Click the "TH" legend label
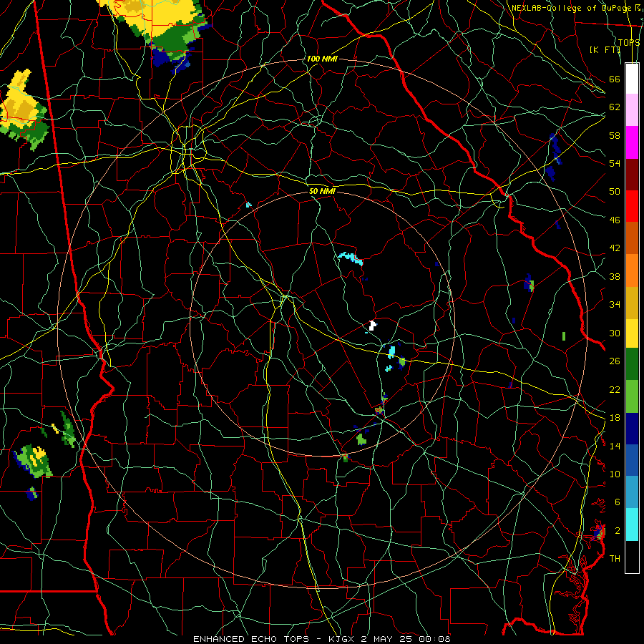The width and height of the screenshot is (644, 644). (615, 559)
